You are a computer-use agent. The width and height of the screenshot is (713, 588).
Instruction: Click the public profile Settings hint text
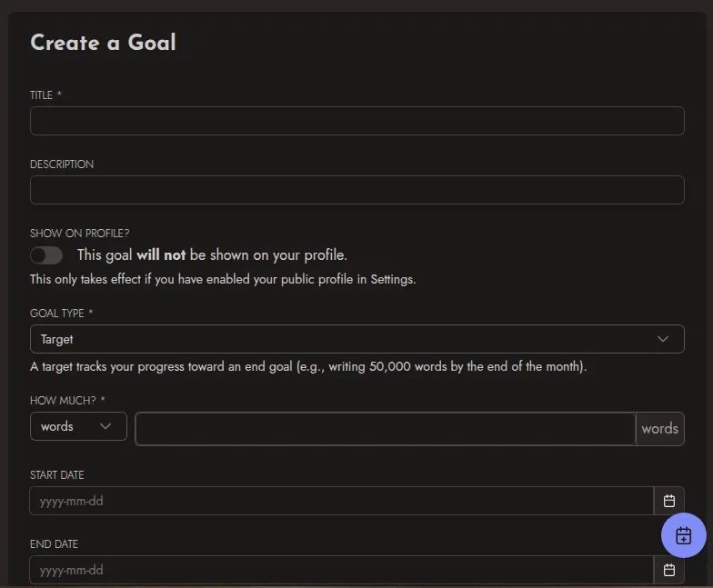(x=223, y=279)
